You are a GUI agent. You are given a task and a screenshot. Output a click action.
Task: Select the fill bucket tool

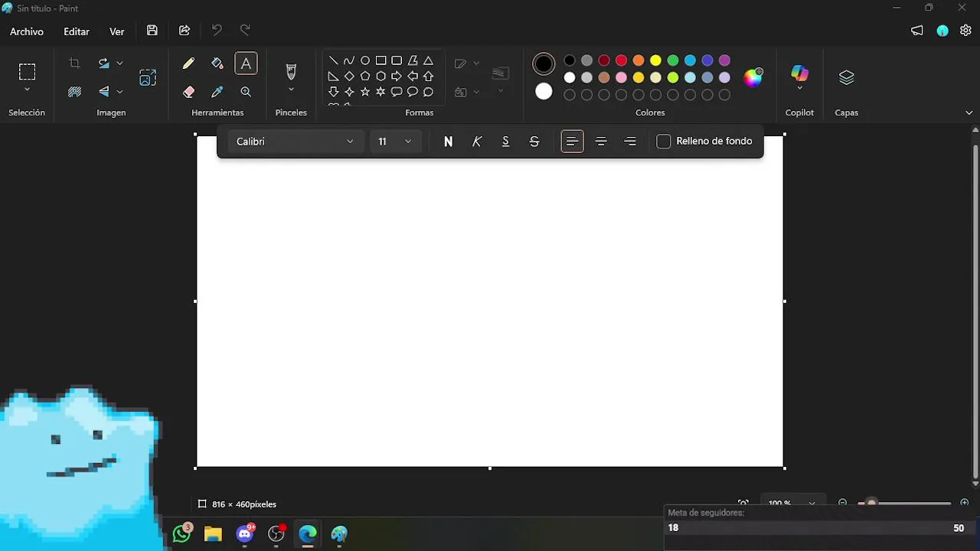point(217,64)
